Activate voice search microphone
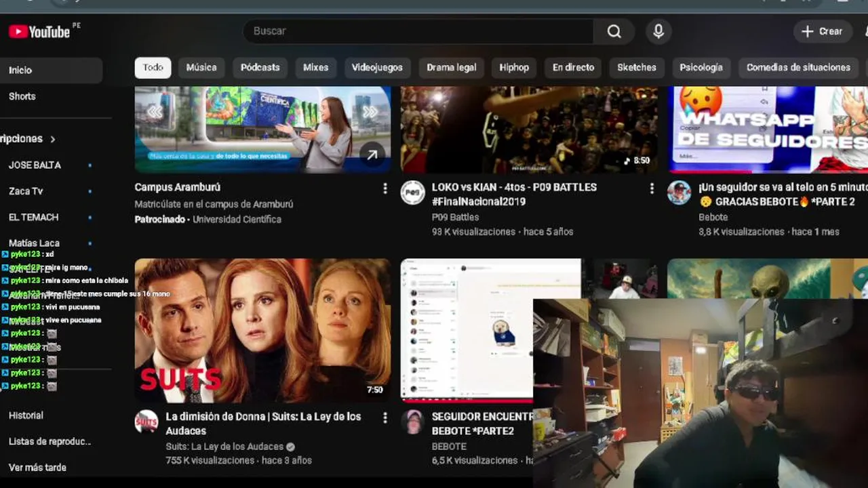The height and width of the screenshot is (488, 868). click(658, 31)
